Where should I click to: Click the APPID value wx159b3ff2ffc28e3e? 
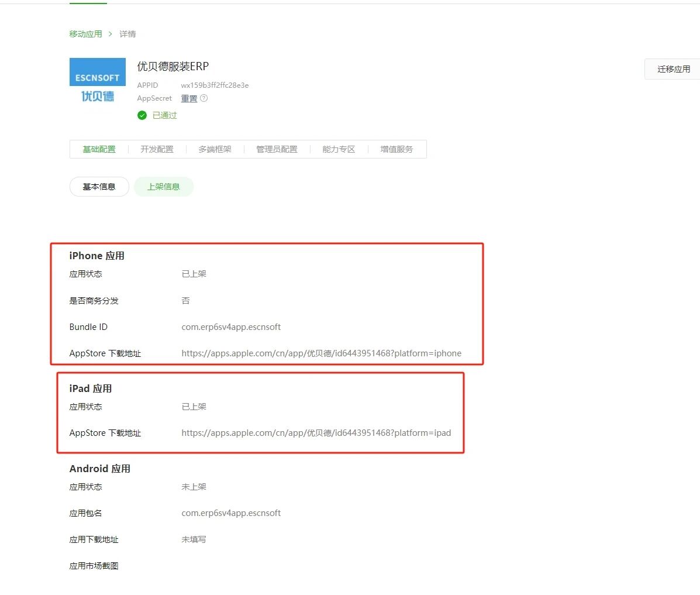pos(215,85)
